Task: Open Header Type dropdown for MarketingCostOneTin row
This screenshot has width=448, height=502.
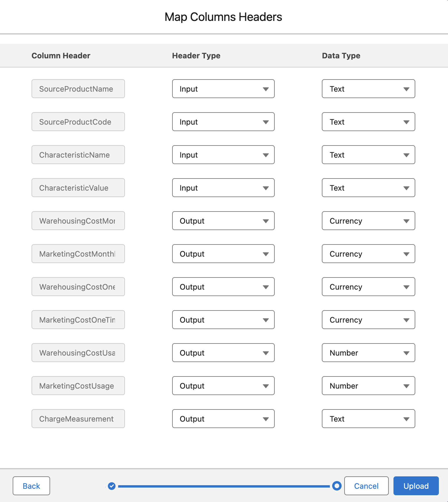Action: point(223,320)
